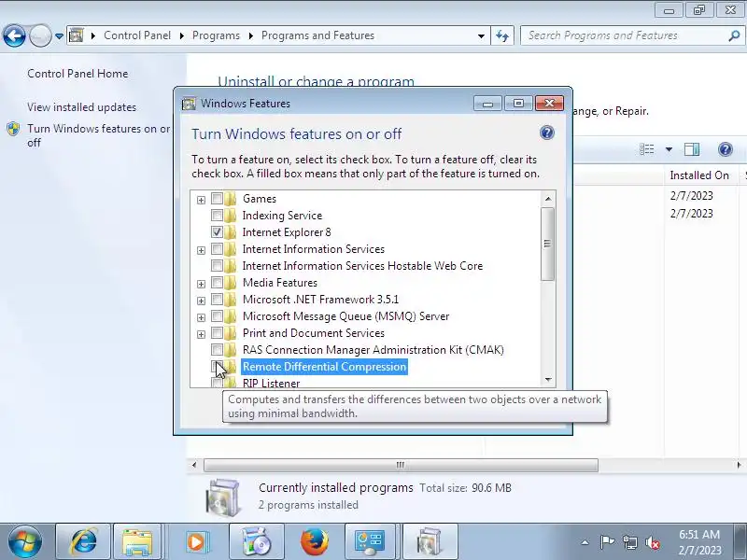Check IIS Hostable Web Core checkbox

tap(217, 265)
